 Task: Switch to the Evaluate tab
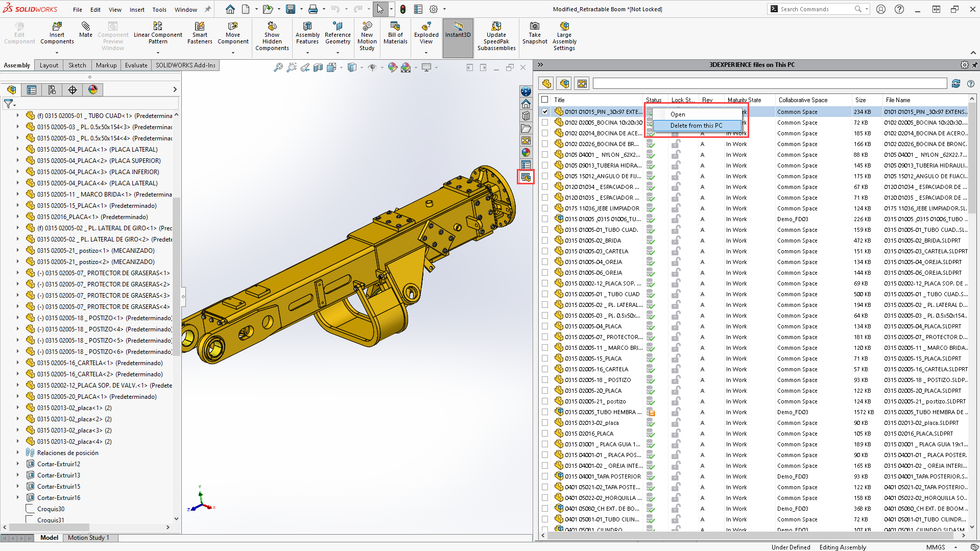(136, 65)
